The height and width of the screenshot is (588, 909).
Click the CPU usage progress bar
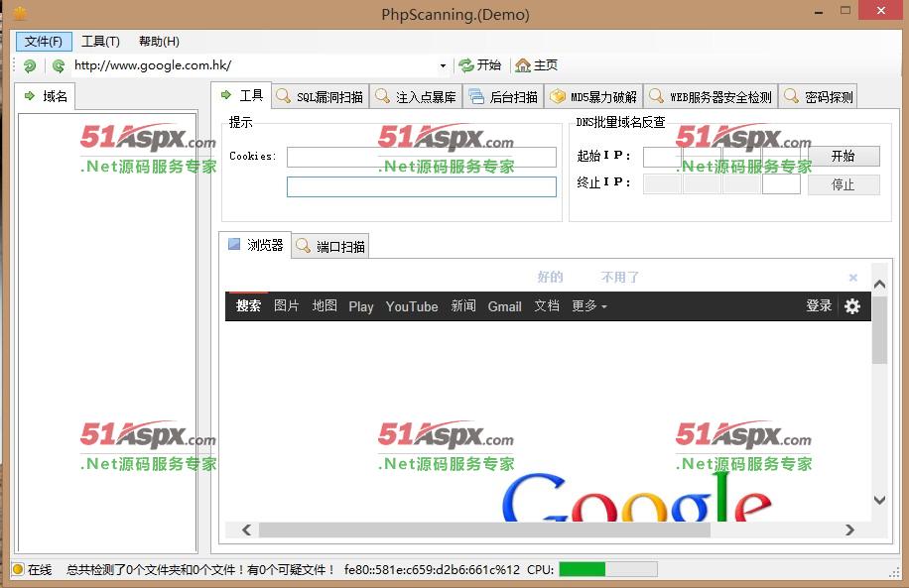coord(607,569)
